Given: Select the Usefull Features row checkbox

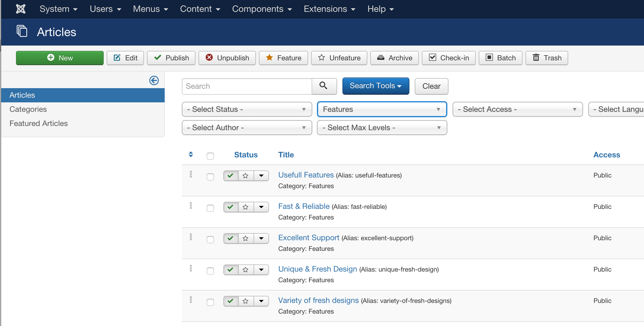Looking at the screenshot, I should point(210,177).
